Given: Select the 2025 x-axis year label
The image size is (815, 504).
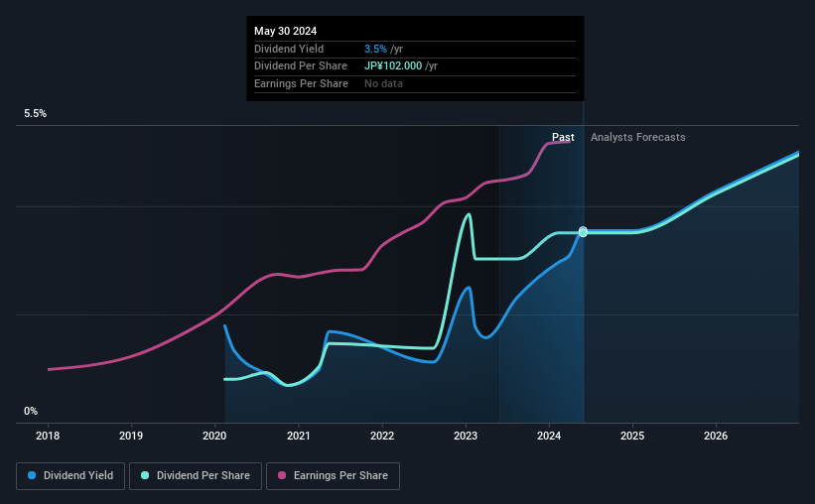Looking at the screenshot, I should (632, 436).
